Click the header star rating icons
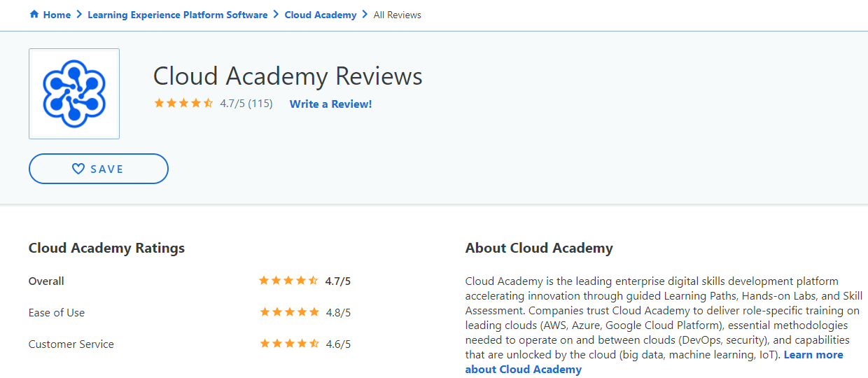This screenshot has width=868, height=378. [x=183, y=104]
